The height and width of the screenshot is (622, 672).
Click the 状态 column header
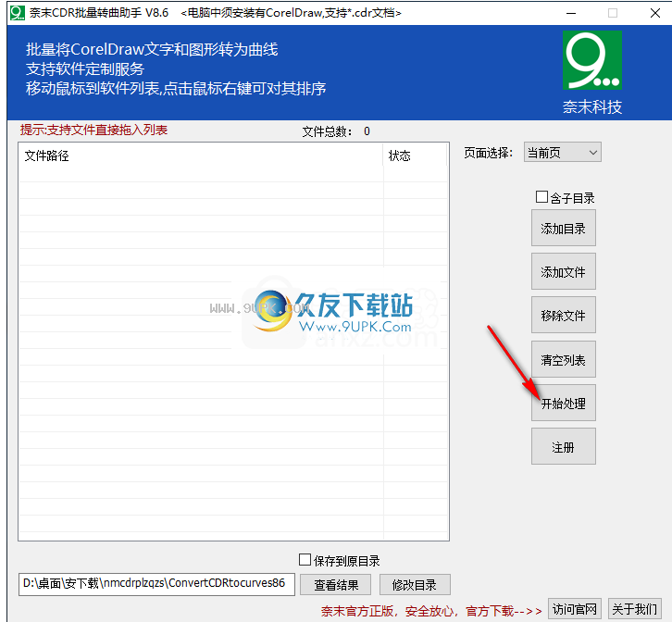(x=415, y=155)
